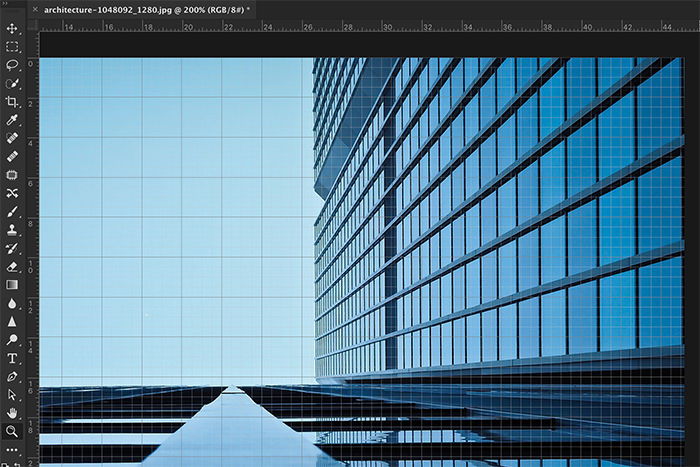Viewport: 700px width, 467px height.
Task: Select the Sharpen tool
Action: point(12,321)
